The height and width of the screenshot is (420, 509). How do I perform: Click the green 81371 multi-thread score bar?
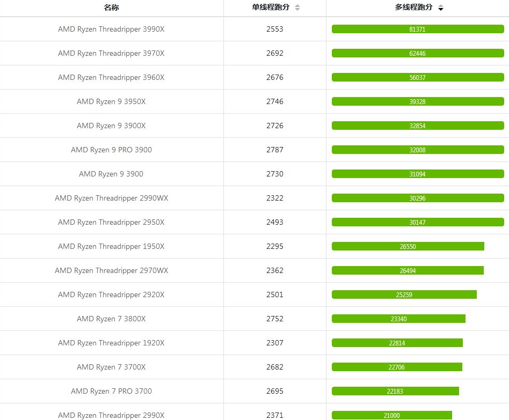[418, 29]
